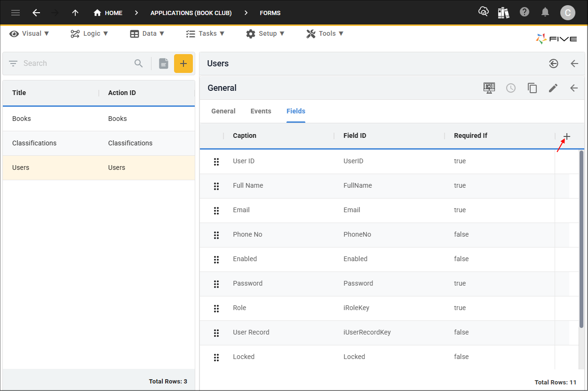Viewport: 588px width, 391px height.
Task: Click the back arrow in the General header
Action: (x=574, y=88)
